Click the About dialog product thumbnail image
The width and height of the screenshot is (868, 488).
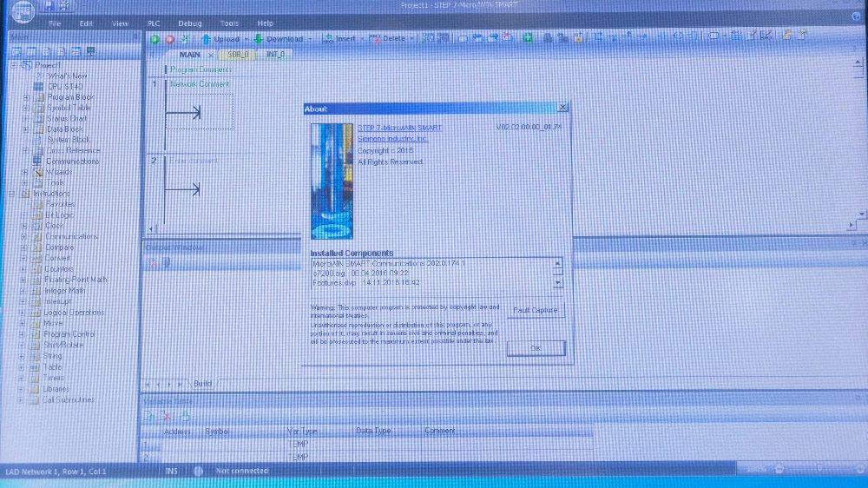coord(332,181)
